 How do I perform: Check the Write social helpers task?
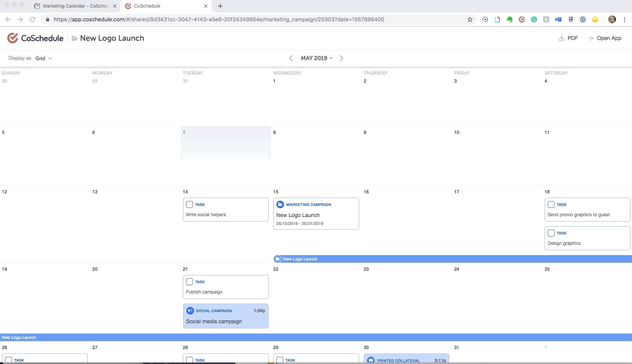pos(189,204)
